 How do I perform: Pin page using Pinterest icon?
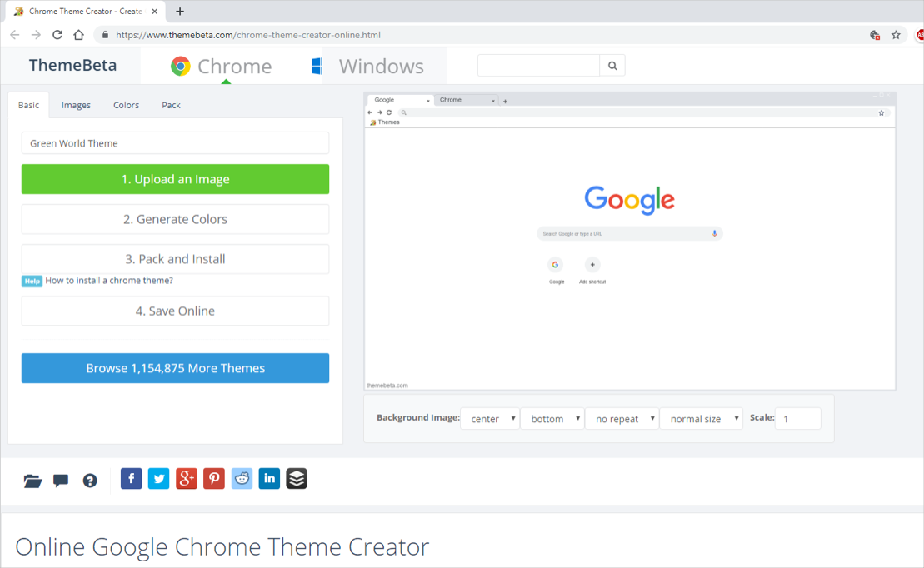214,478
